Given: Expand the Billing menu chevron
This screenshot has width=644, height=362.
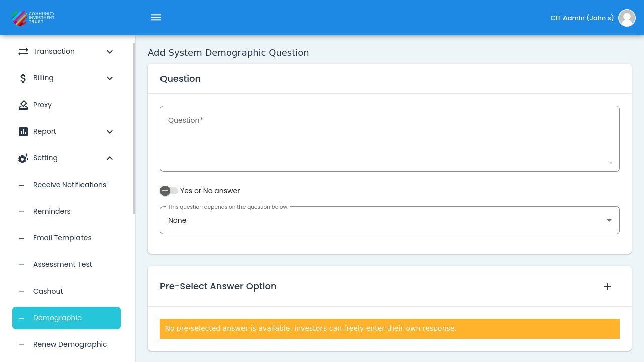Looking at the screenshot, I should tap(110, 78).
